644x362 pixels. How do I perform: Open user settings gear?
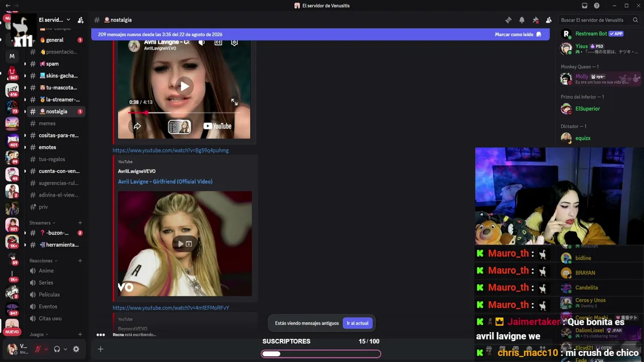[x=76, y=349]
